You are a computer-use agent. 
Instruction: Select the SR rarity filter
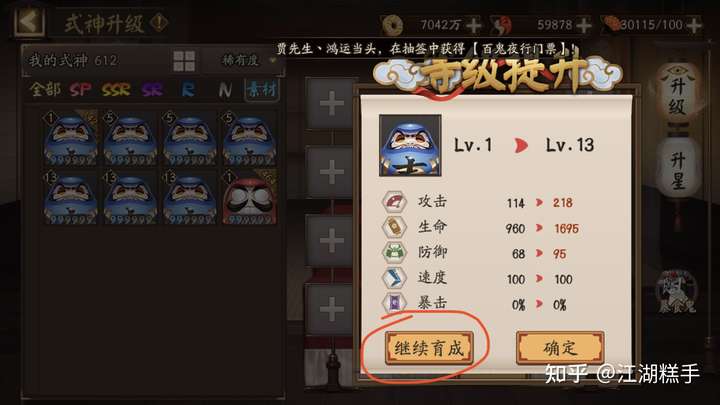point(152,90)
